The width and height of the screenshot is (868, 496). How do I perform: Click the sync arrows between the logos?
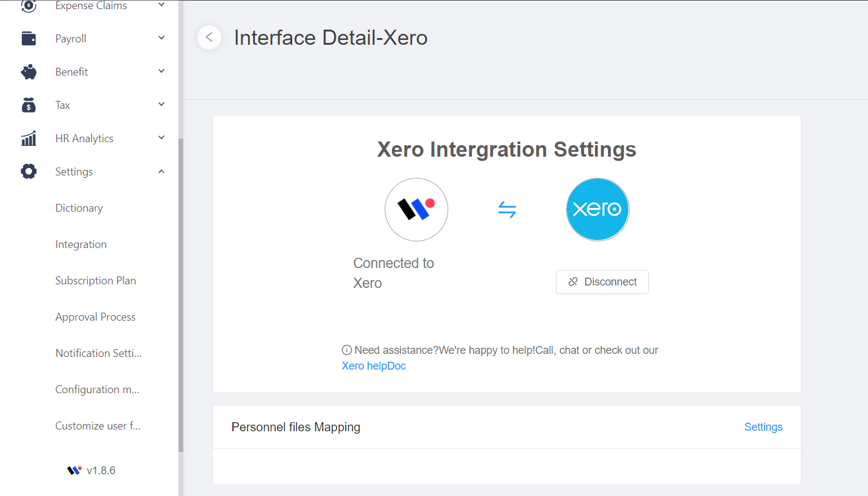pyautogui.click(x=507, y=210)
